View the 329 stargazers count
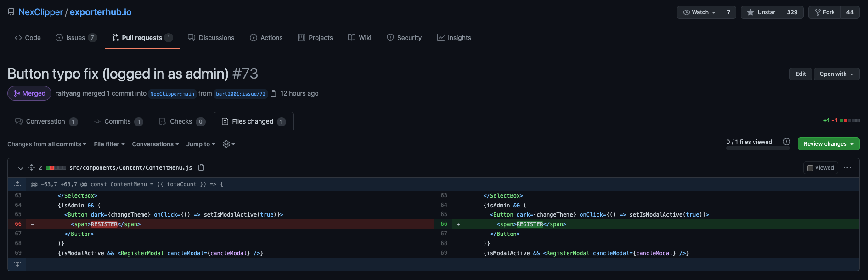 (x=792, y=12)
